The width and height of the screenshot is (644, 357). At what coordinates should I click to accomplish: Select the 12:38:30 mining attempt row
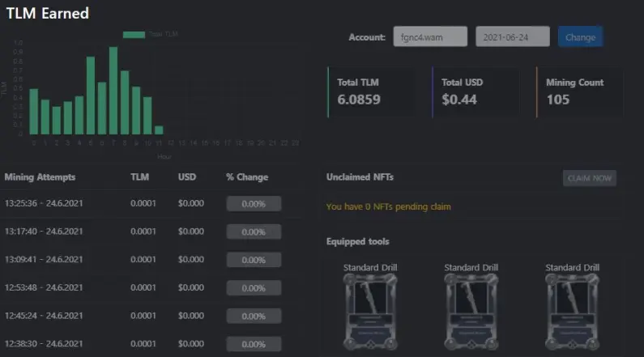click(152, 344)
